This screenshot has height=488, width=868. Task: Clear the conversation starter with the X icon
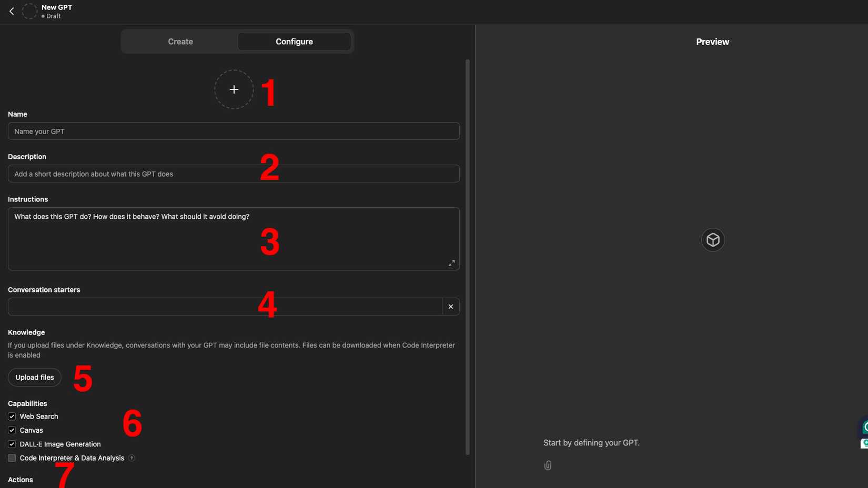coord(450,307)
